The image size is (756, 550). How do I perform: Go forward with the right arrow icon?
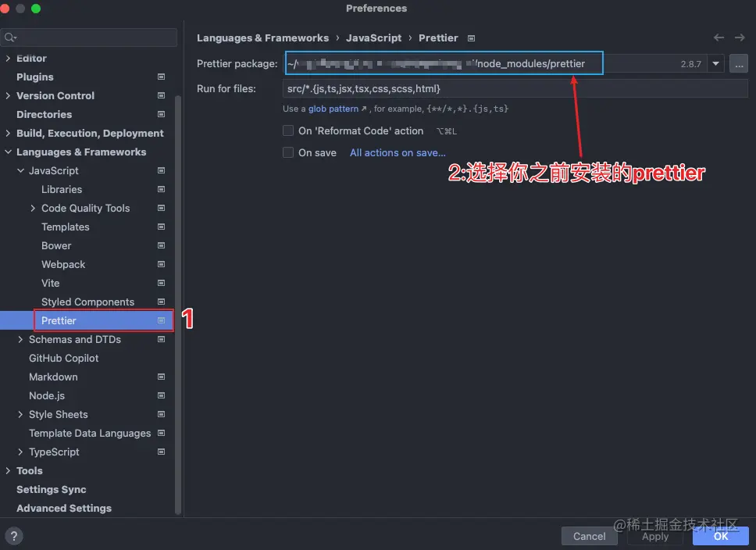pos(740,37)
